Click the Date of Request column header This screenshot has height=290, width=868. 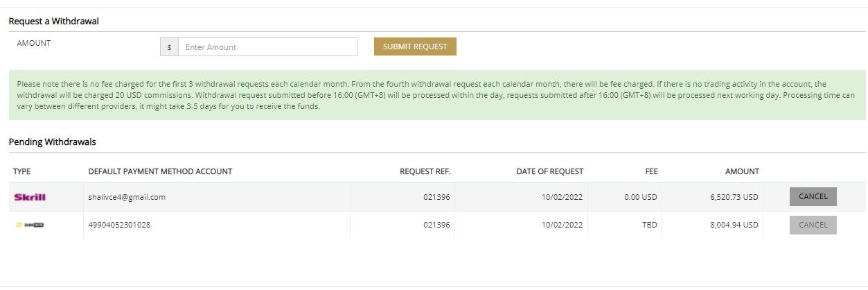[549, 171]
